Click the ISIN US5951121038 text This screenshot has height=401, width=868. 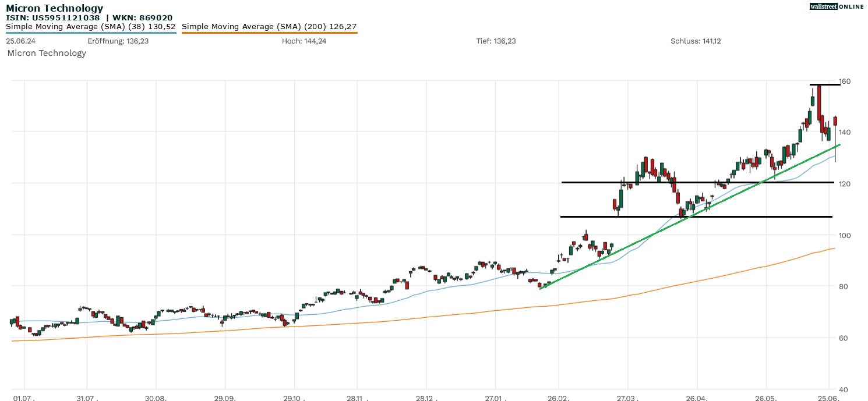[52, 18]
